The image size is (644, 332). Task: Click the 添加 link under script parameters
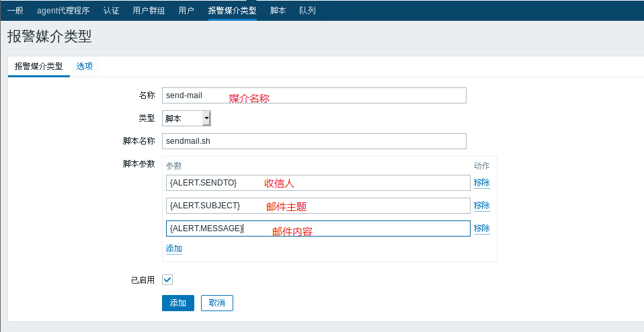click(174, 249)
